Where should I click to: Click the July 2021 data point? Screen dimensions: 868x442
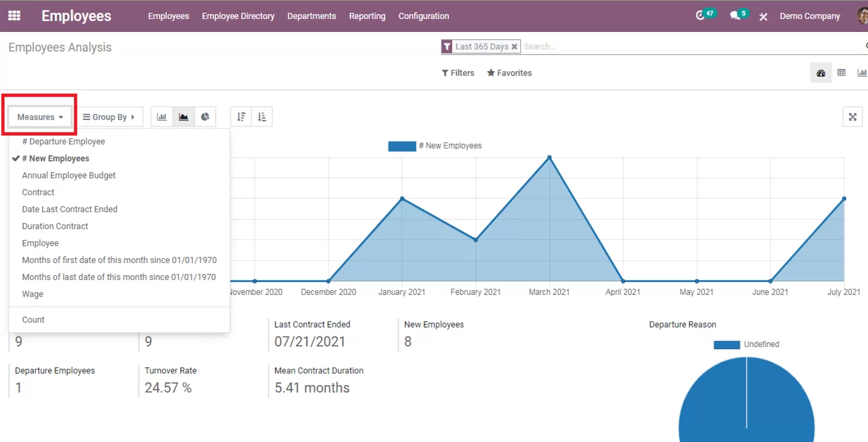[x=844, y=199]
